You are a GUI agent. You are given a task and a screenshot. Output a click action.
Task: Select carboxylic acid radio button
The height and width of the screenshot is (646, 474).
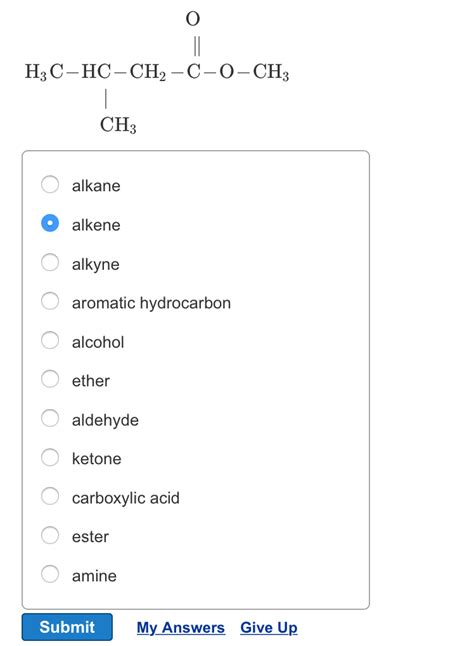tap(50, 496)
